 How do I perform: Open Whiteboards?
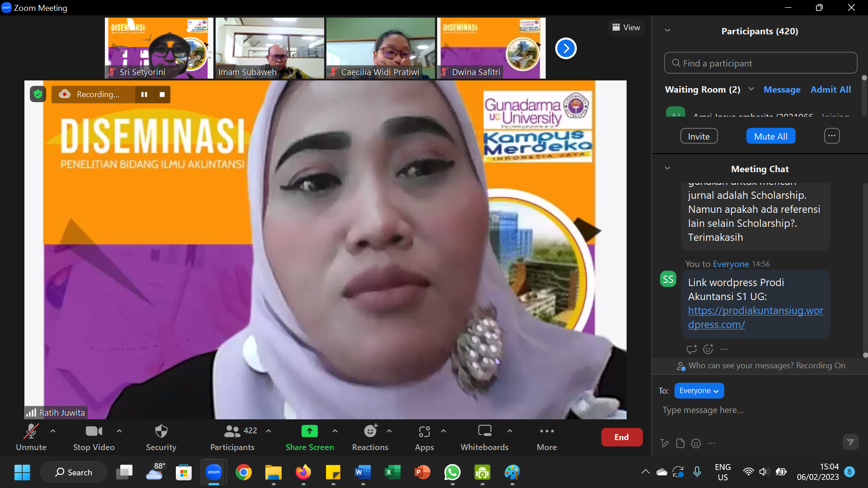coord(485,437)
